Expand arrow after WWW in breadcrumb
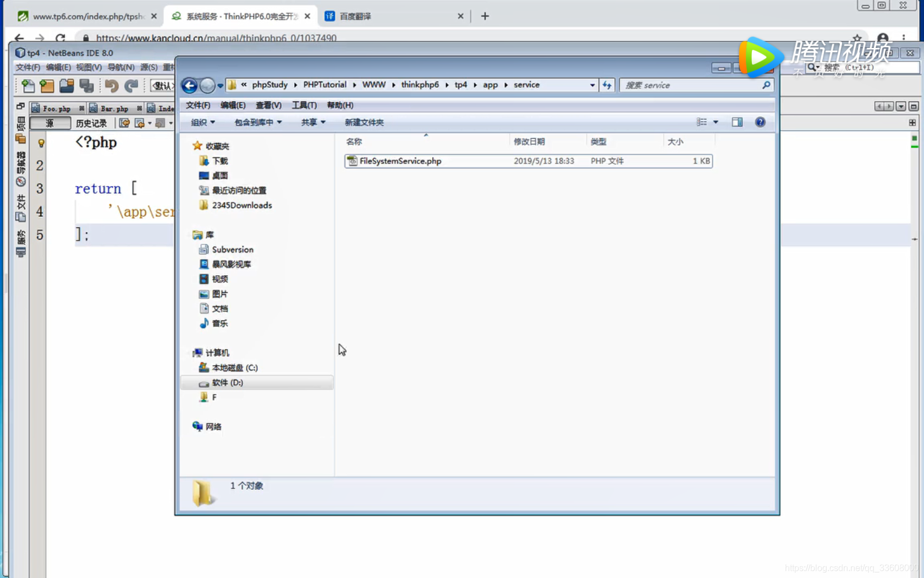This screenshot has width=924, height=578. tap(393, 85)
